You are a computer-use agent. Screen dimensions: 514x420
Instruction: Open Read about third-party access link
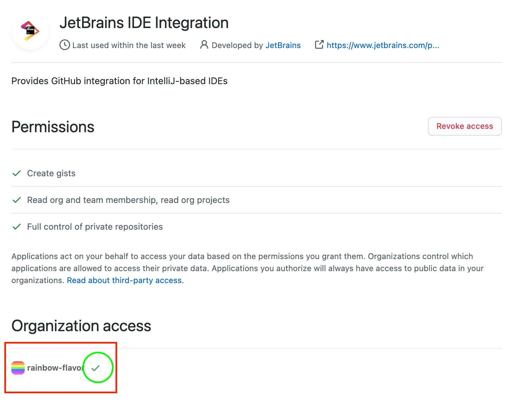(125, 280)
